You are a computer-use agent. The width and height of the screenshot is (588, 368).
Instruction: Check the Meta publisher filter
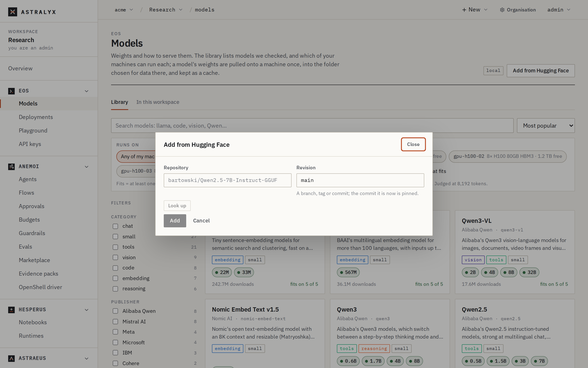pos(115,332)
